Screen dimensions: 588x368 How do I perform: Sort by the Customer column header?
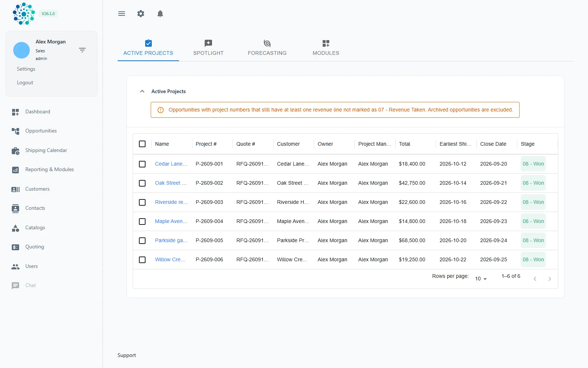tap(288, 144)
